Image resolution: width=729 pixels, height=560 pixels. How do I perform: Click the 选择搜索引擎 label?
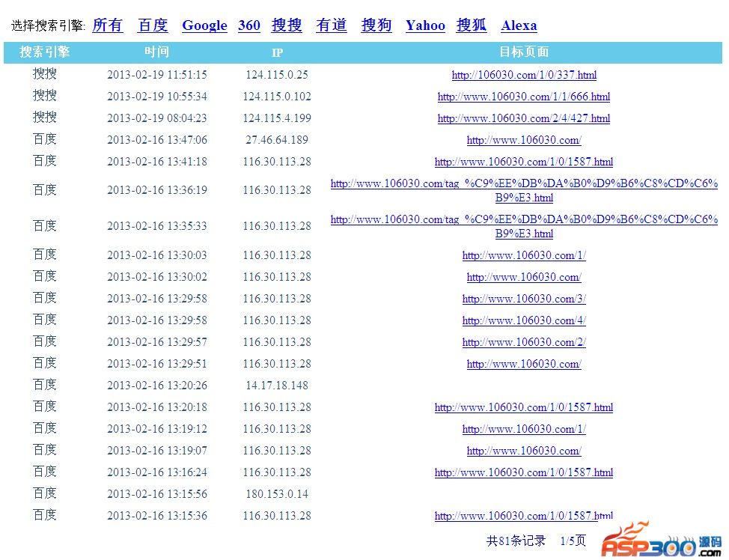(x=48, y=25)
